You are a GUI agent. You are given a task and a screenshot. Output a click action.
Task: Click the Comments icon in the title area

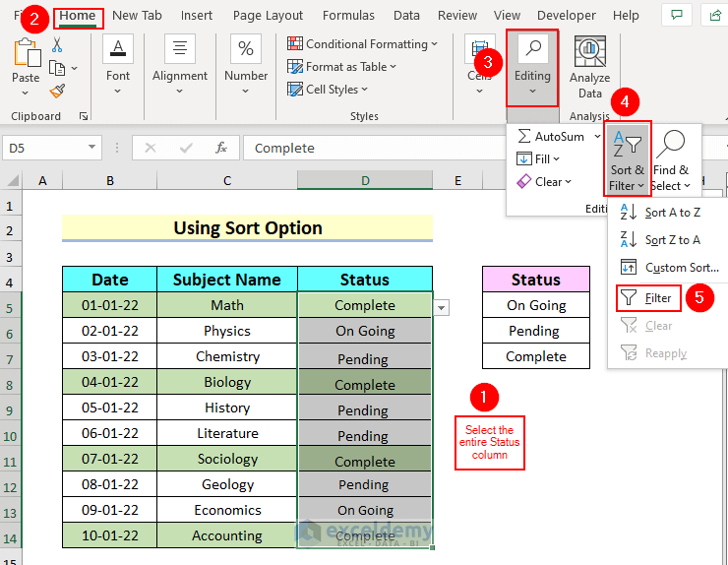coord(677,16)
